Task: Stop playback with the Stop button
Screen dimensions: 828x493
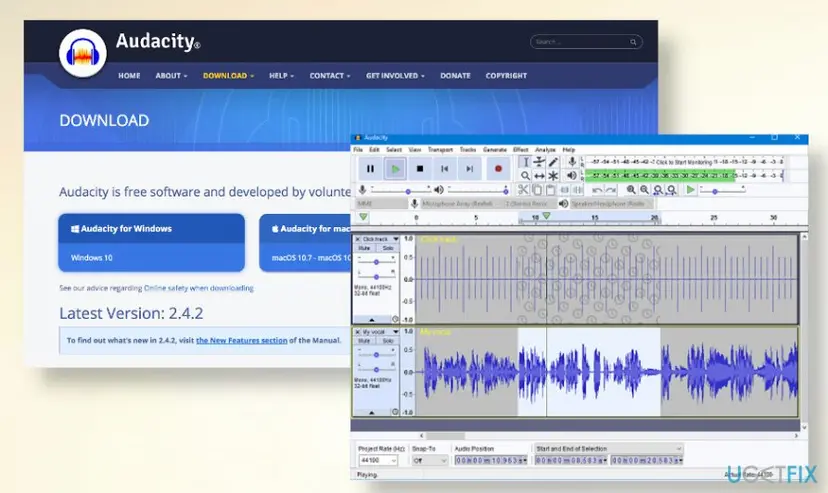Action: pos(420,169)
